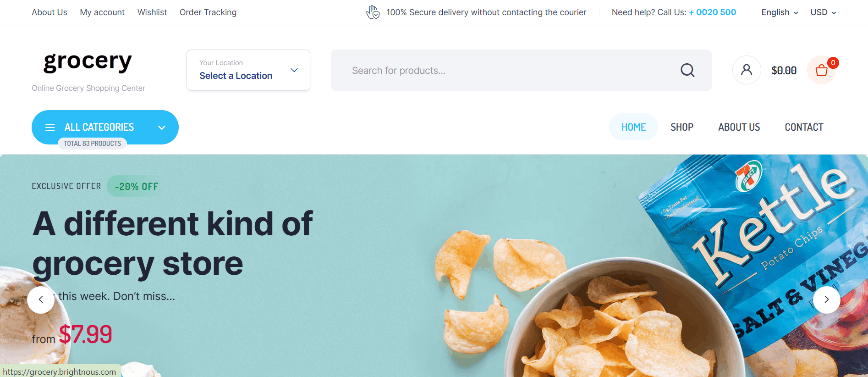Click the Wishlist link
Image resolution: width=868 pixels, height=377 pixels.
tap(152, 12)
